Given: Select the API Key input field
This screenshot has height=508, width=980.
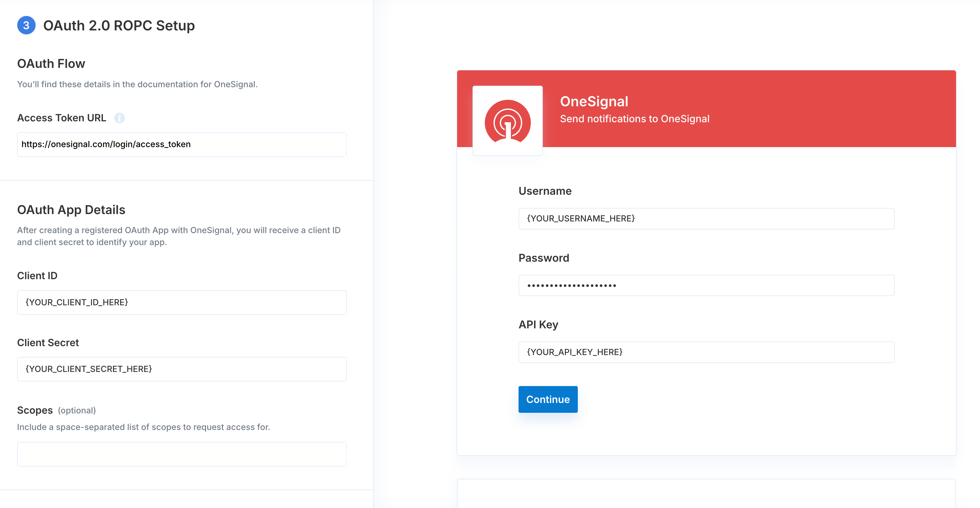Looking at the screenshot, I should tap(706, 352).
